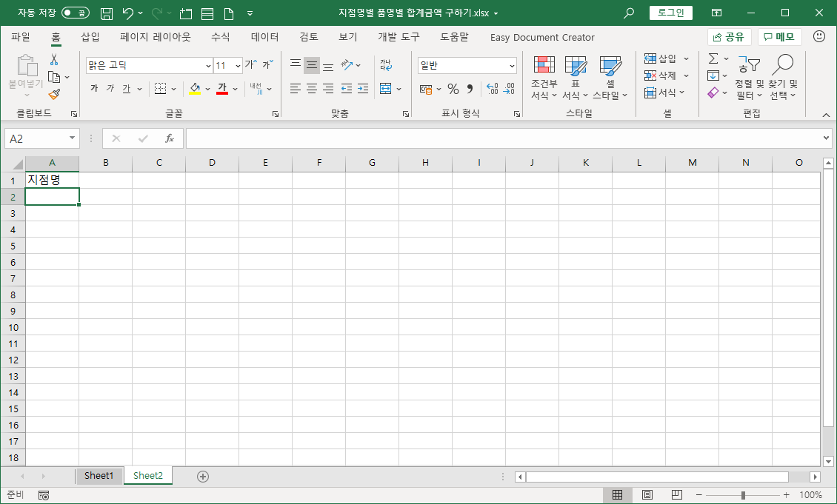This screenshot has width=837, height=504.
Task: Expand the formula bar
Action: (827, 138)
